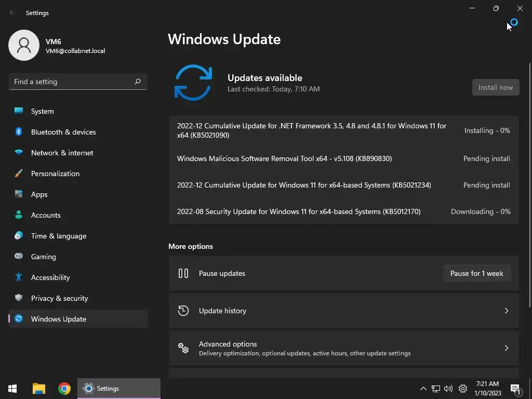The height and width of the screenshot is (399, 532).
Task: Click the Accounts person icon
Action: point(19,215)
